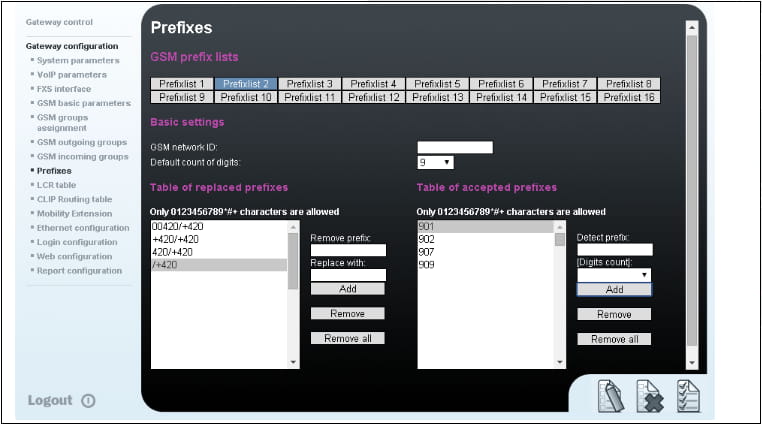Click the Remove prefix input field
This screenshot has height=424, width=762.
(x=348, y=250)
